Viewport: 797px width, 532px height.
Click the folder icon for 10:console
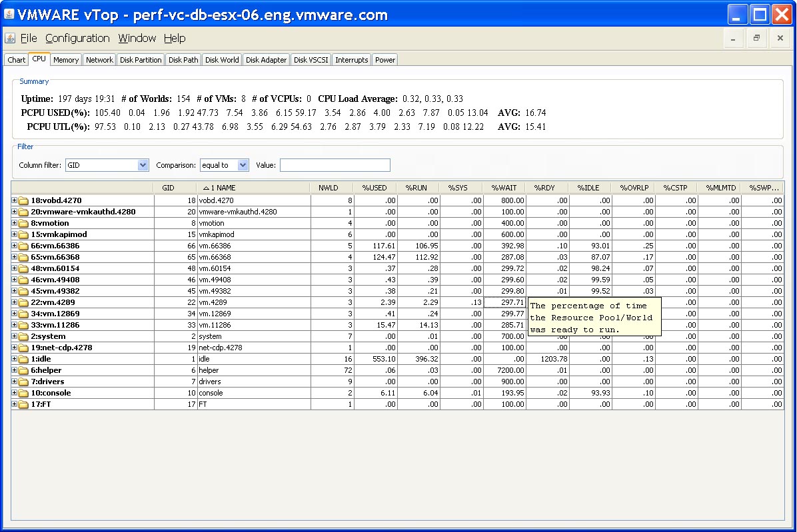point(23,393)
